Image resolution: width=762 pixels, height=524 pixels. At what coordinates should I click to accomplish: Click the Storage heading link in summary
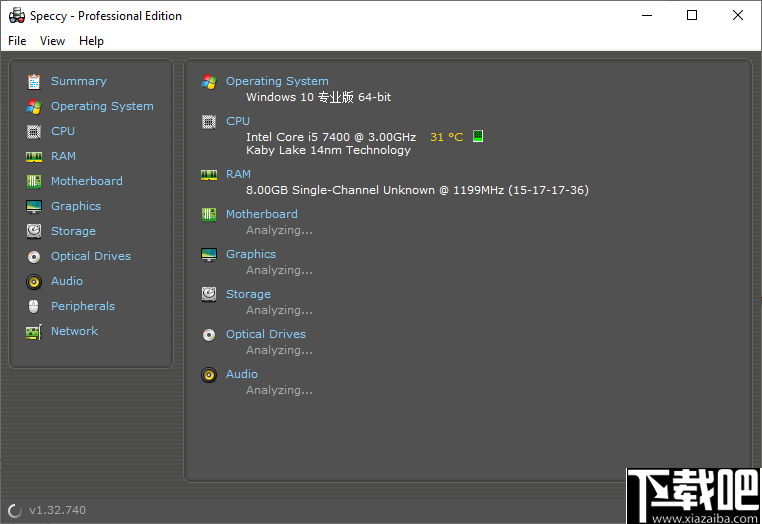click(x=248, y=294)
